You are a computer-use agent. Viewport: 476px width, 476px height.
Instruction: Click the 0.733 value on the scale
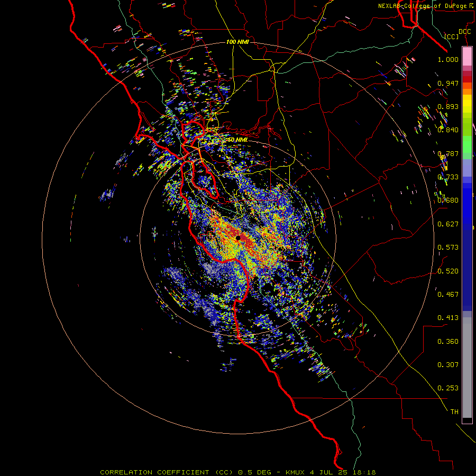point(448,177)
